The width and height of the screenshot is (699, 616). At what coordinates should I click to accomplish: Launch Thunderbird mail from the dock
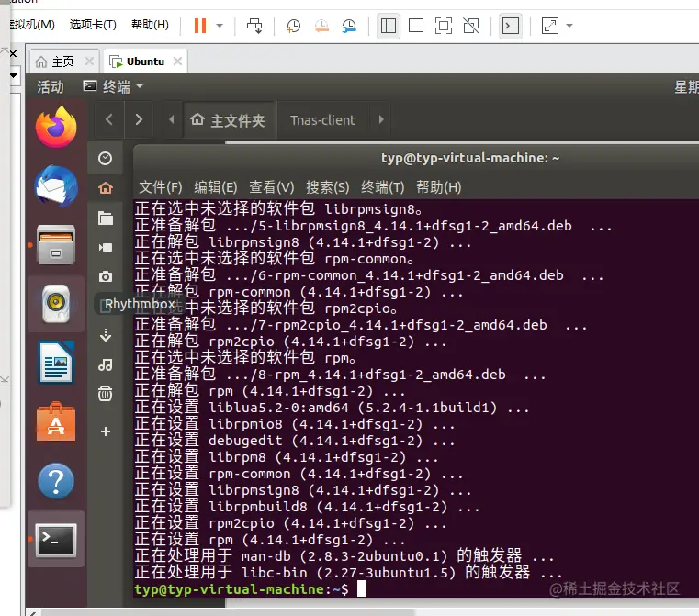point(56,186)
